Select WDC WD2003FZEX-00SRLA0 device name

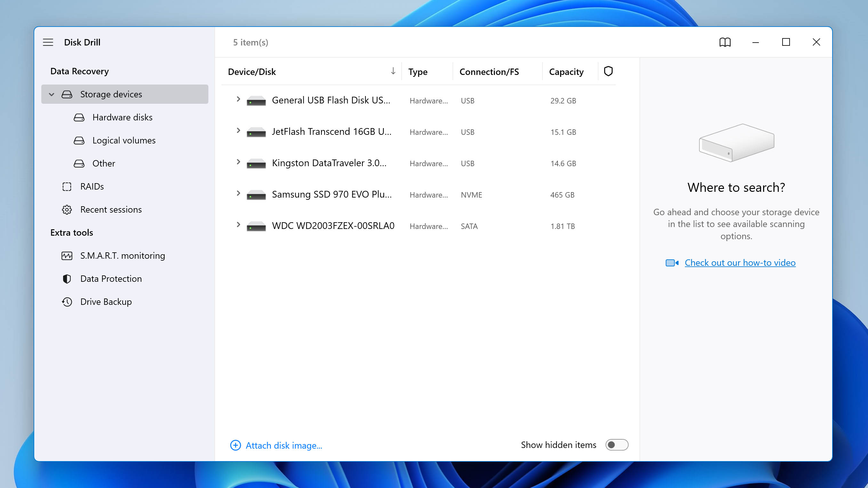(333, 225)
